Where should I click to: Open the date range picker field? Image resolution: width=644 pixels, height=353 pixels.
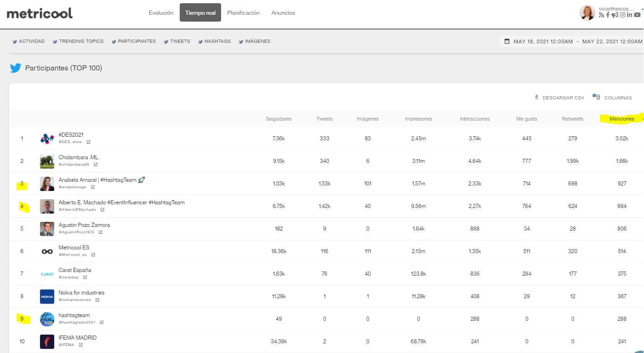(572, 41)
